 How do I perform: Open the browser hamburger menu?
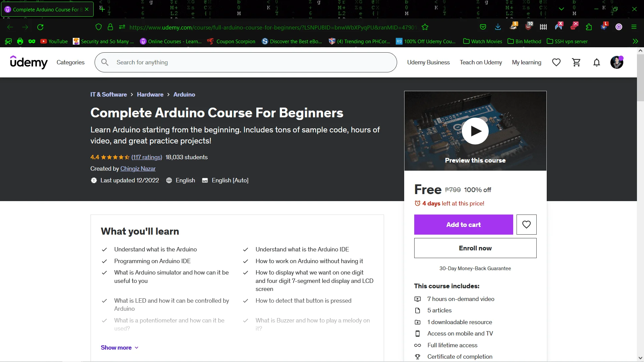click(x=634, y=27)
